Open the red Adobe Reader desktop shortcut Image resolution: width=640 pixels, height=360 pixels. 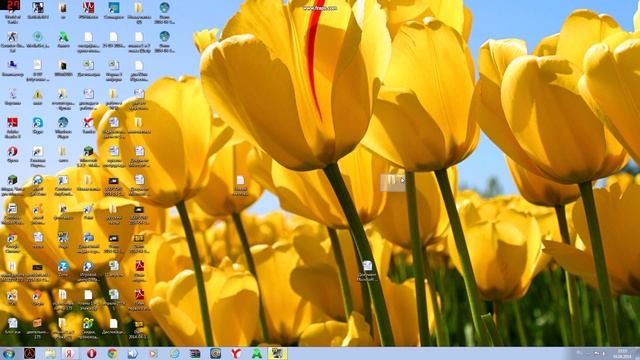point(12,122)
